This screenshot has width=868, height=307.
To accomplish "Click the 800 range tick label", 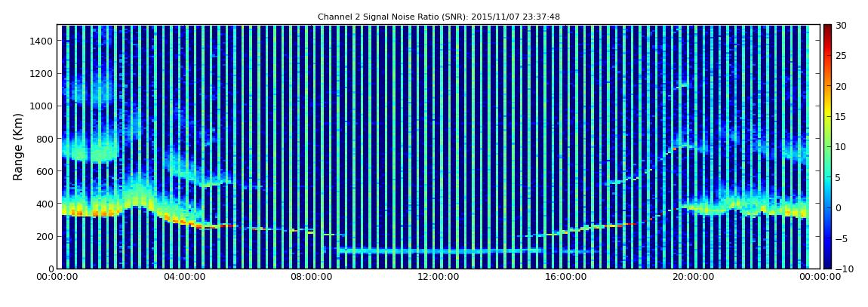I will click(x=45, y=139).
